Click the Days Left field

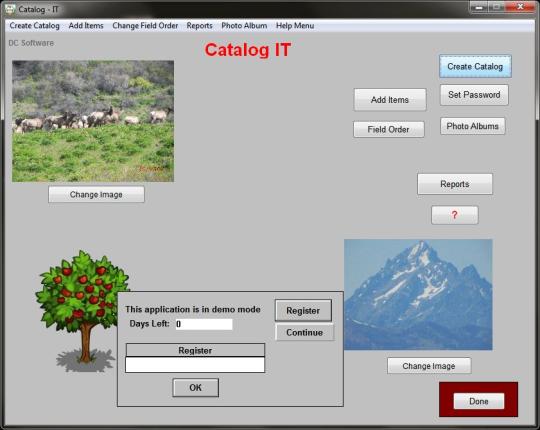(204, 324)
